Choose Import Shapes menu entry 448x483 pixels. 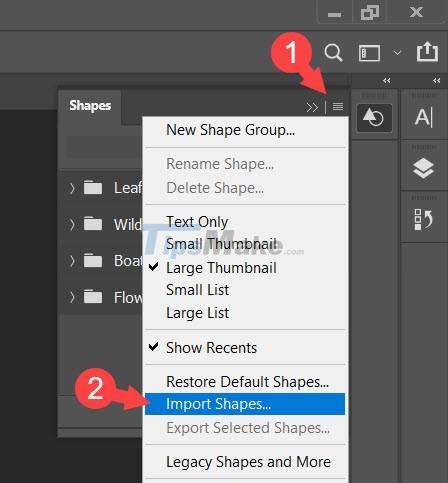click(245, 404)
